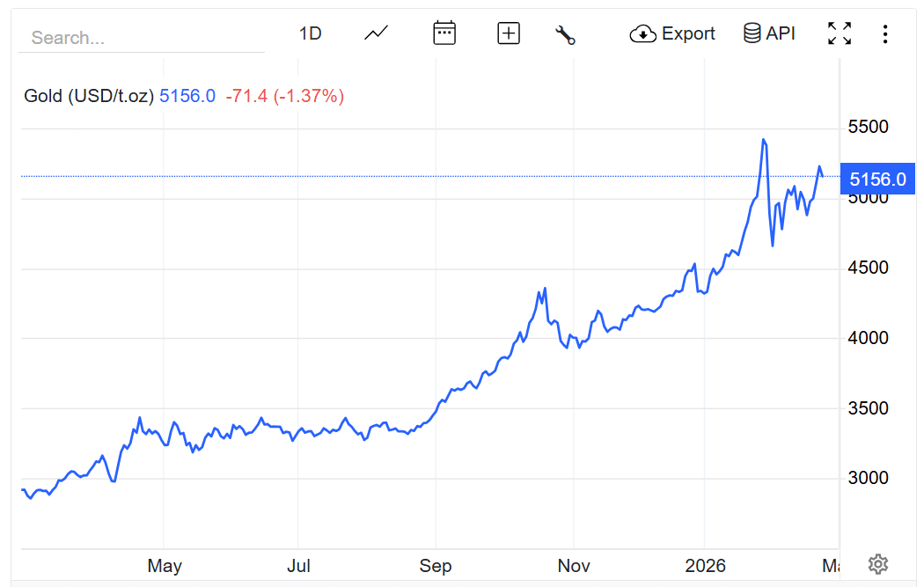The height and width of the screenshot is (587, 924).
Task: Click the Export cloud download button
Action: (x=673, y=33)
